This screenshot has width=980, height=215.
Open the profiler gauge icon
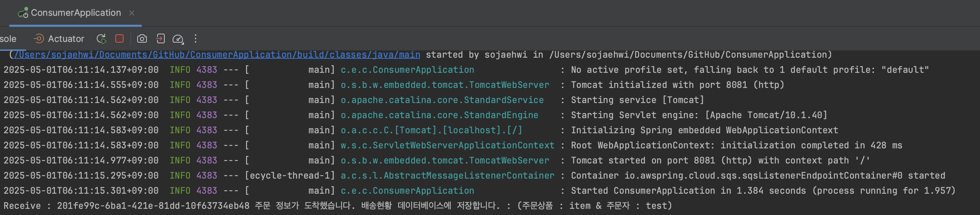(178, 39)
